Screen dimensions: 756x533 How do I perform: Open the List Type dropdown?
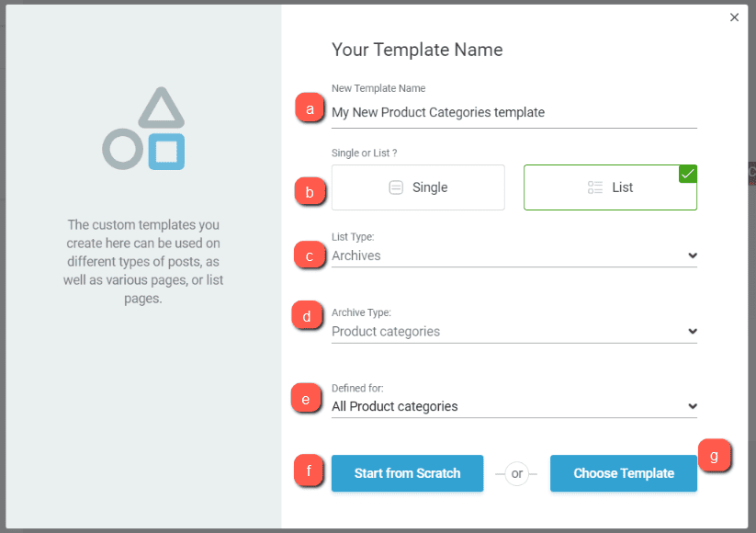[513, 255]
